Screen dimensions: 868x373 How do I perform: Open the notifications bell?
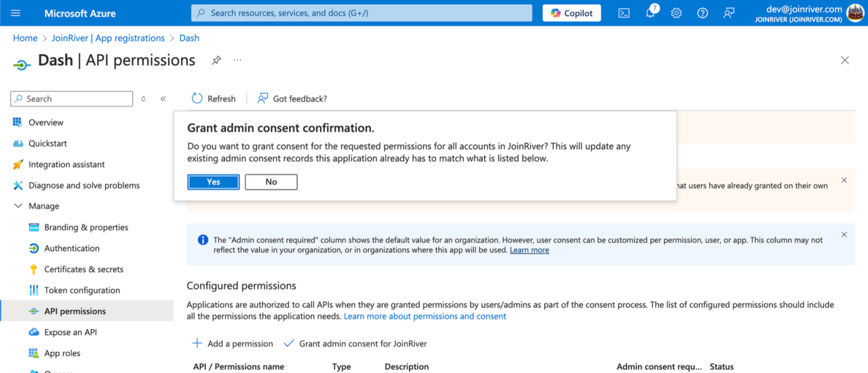pyautogui.click(x=650, y=13)
